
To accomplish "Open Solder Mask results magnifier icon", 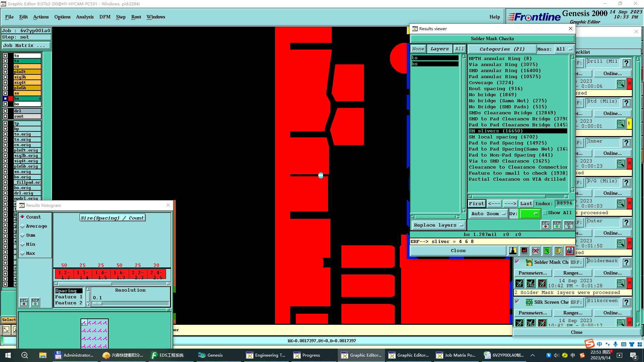I will click(621, 283).
